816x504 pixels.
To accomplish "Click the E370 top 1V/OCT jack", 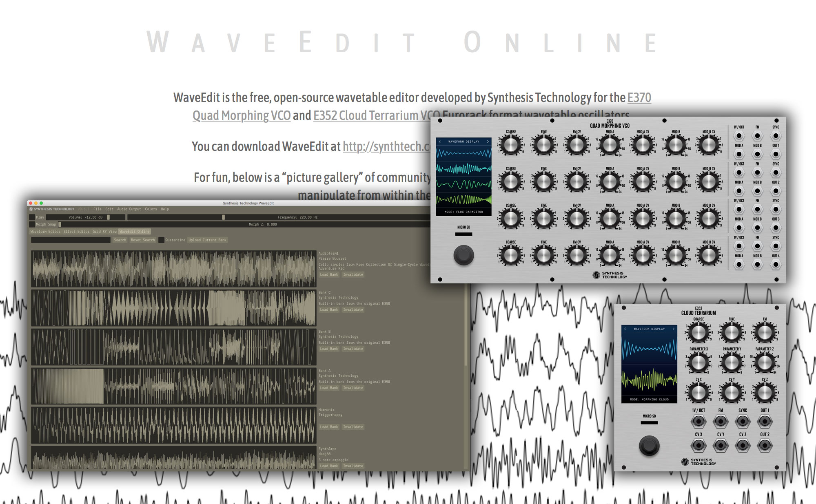I will [x=739, y=136].
